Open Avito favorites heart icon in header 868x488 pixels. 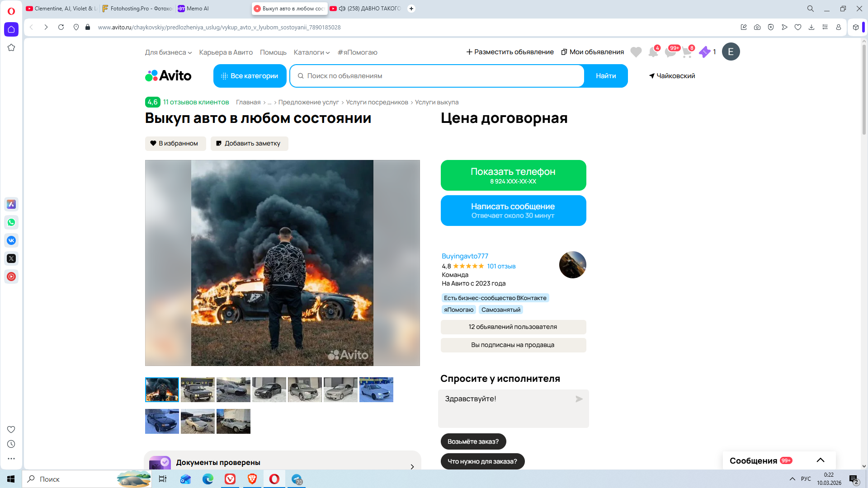pyautogui.click(x=636, y=52)
